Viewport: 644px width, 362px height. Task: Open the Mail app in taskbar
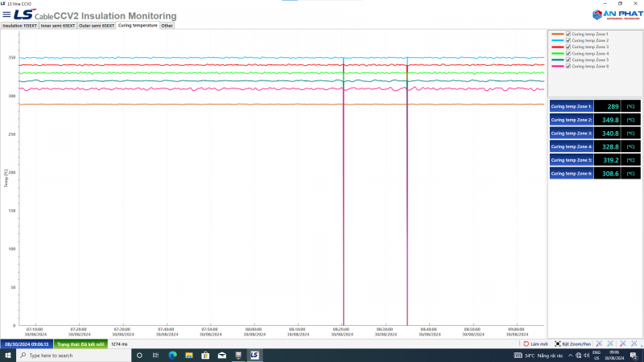tap(221, 355)
